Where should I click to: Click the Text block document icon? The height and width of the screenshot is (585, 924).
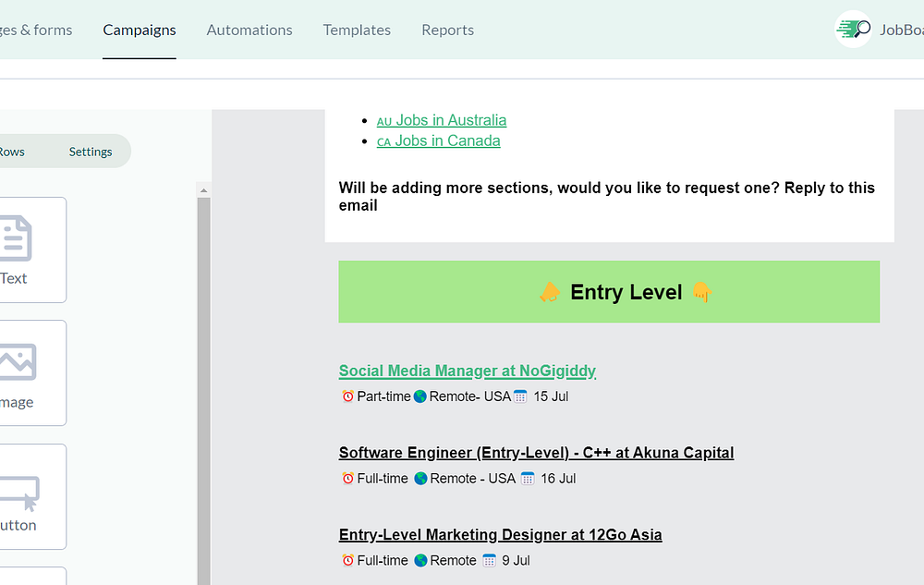point(16,238)
